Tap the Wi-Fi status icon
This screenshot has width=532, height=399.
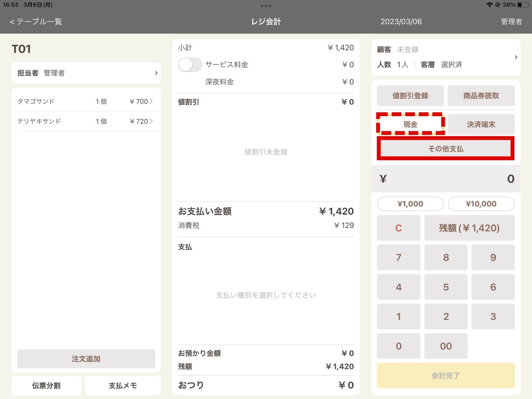click(x=489, y=5)
